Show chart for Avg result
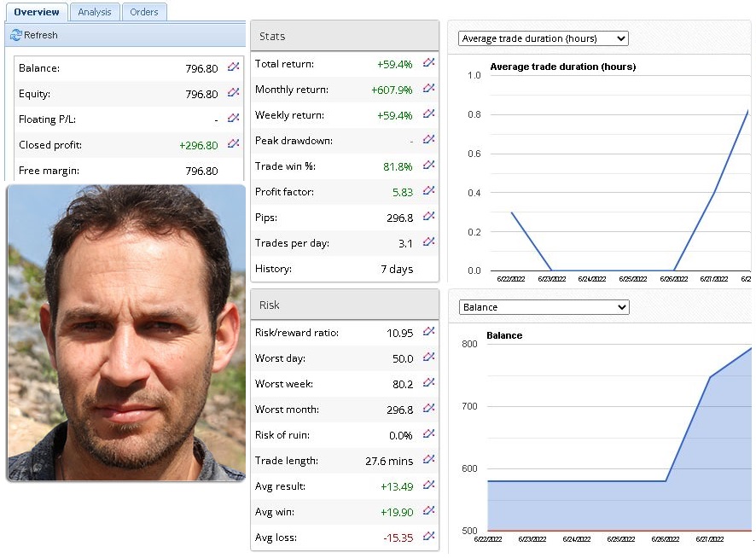 [x=428, y=485]
